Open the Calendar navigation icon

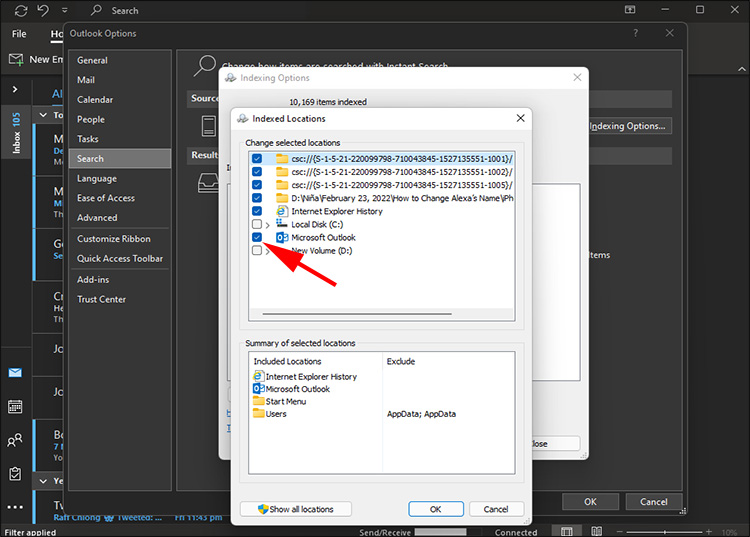coord(15,406)
